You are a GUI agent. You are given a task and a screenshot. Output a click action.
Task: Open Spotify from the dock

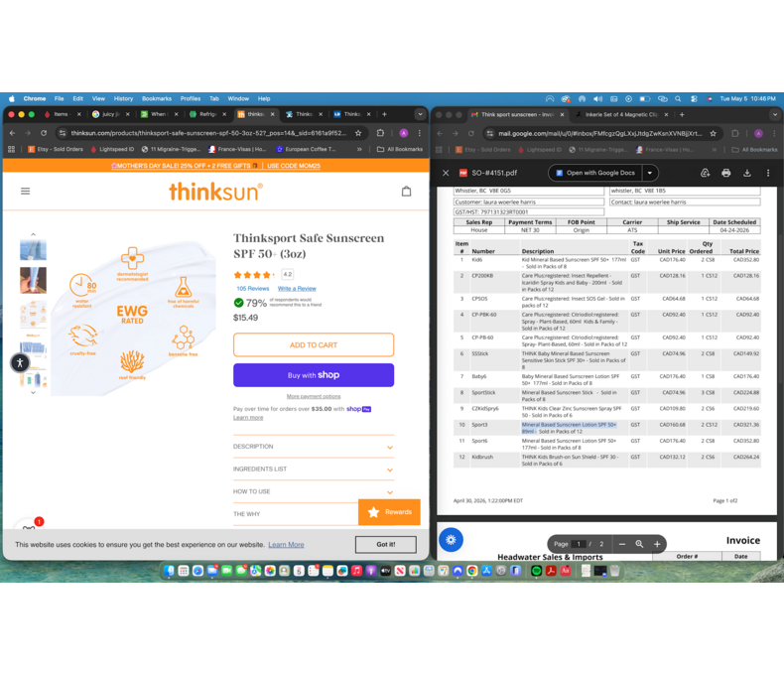(537, 571)
